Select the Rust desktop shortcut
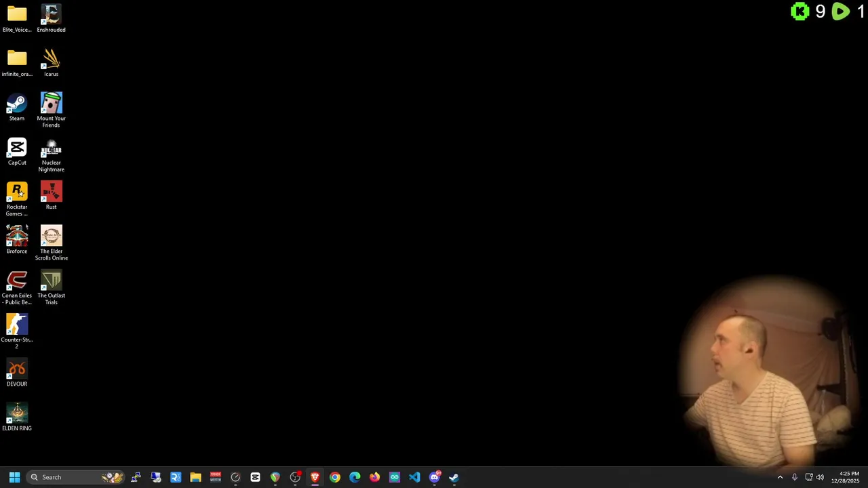 (x=51, y=195)
